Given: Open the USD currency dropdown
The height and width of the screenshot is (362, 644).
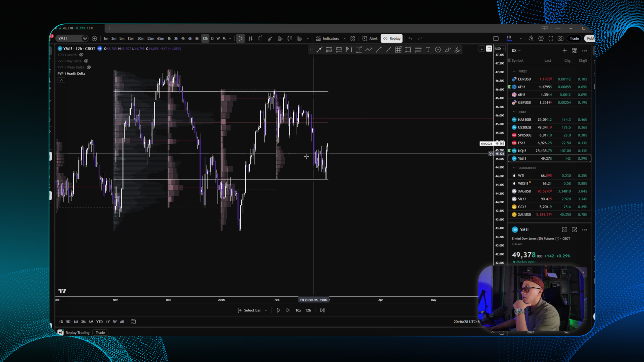Looking at the screenshot, I should pyautogui.click(x=500, y=49).
